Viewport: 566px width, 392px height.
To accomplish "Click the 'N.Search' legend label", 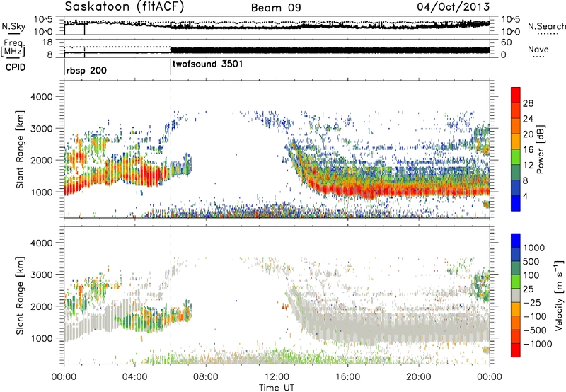I will pyautogui.click(x=546, y=26).
